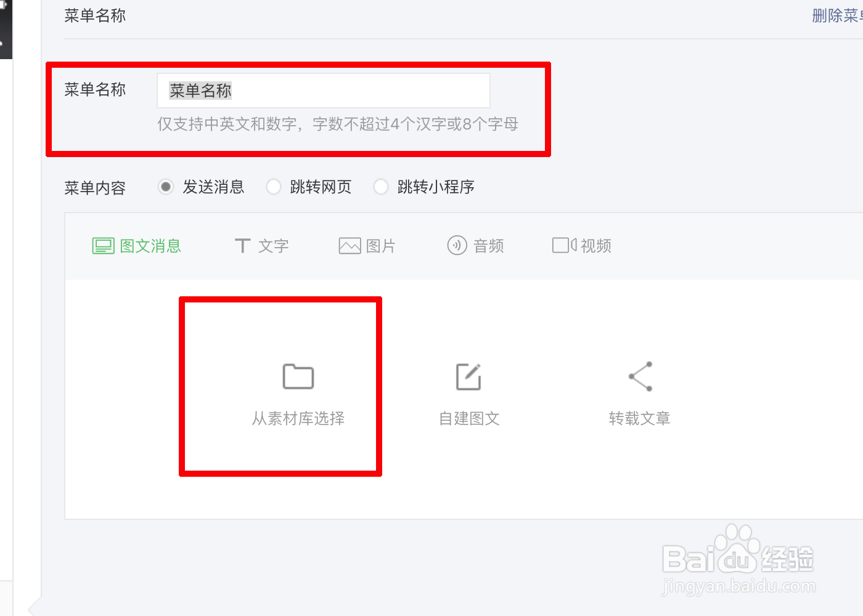The height and width of the screenshot is (616, 863).
Task: Select the 跳转小程序 radio button
Action: point(381,187)
